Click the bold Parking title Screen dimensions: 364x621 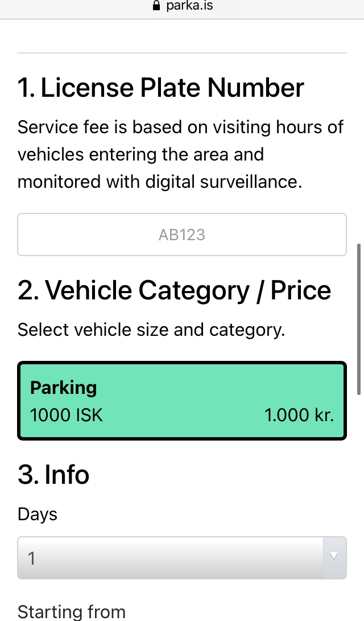(x=64, y=388)
